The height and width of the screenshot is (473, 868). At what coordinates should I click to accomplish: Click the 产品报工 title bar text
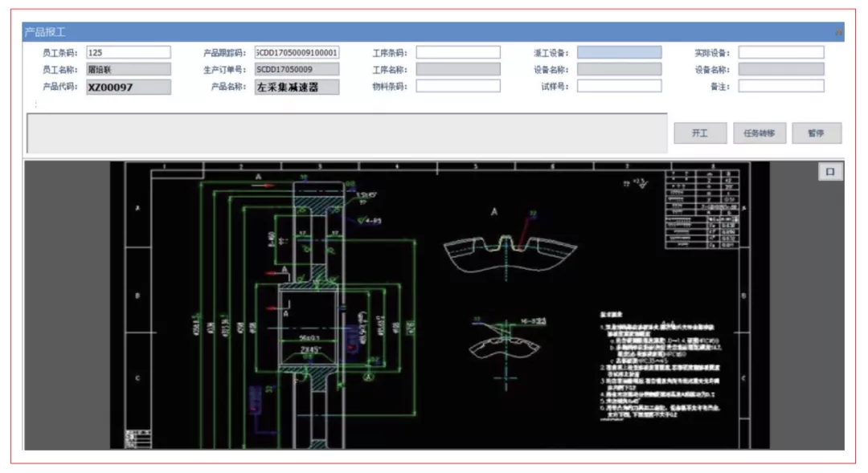(x=45, y=32)
